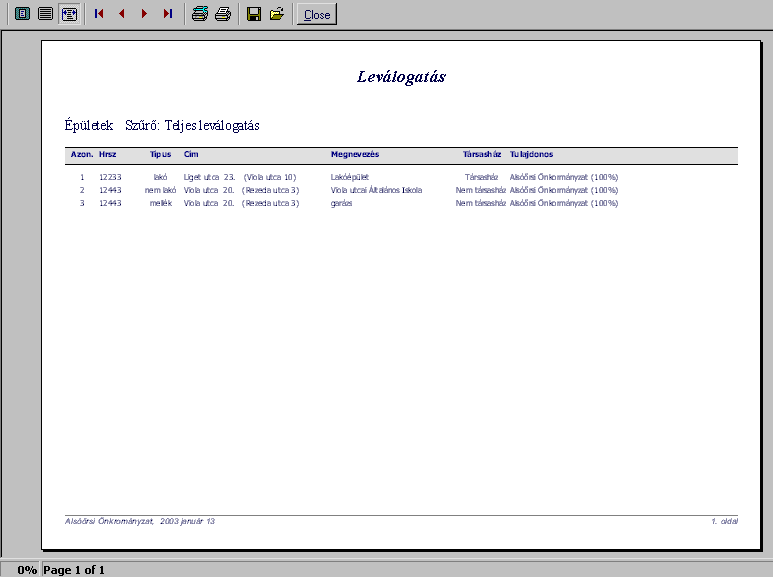Go to the previous page
The width and height of the screenshot is (773, 577).
(x=122, y=14)
